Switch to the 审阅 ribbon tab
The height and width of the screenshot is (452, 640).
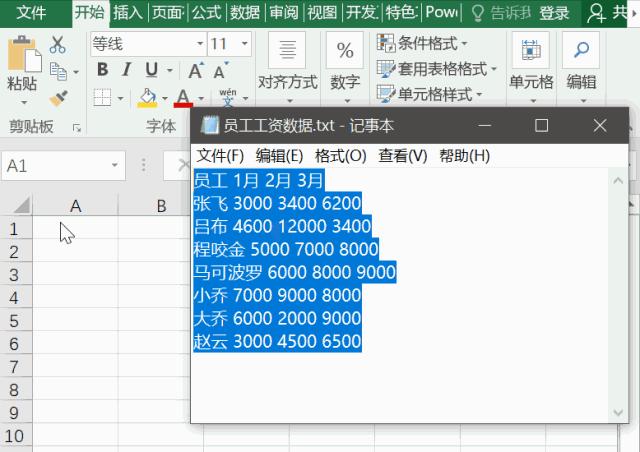pyautogui.click(x=284, y=13)
